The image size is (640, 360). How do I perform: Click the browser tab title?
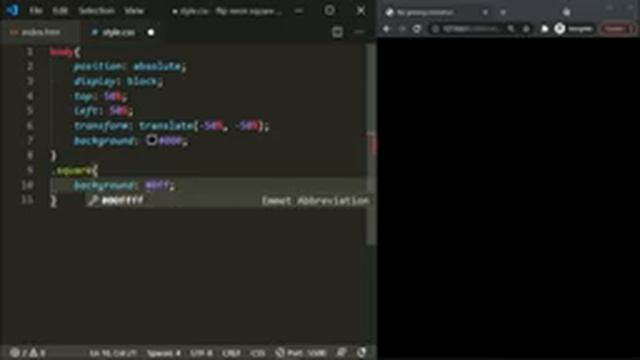pos(425,13)
